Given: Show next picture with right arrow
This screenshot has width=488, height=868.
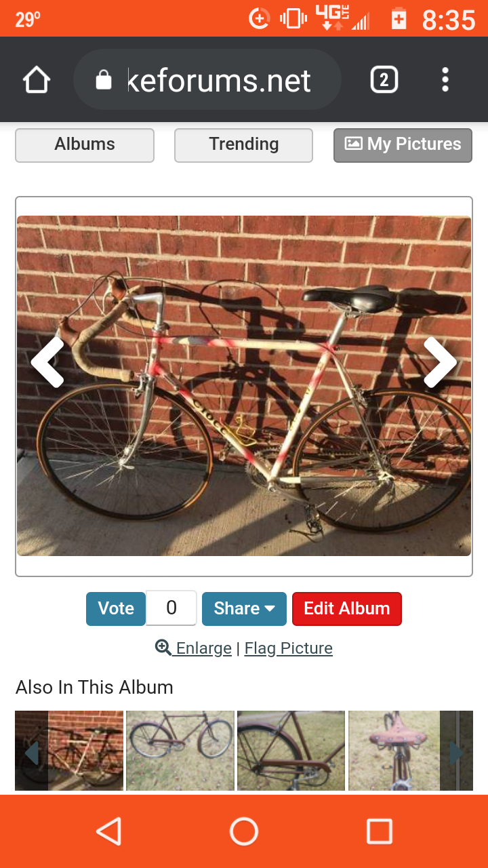Looking at the screenshot, I should coord(441,363).
